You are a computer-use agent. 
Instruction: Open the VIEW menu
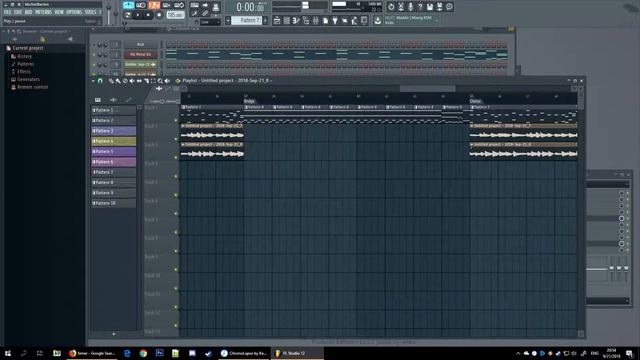pos(59,12)
